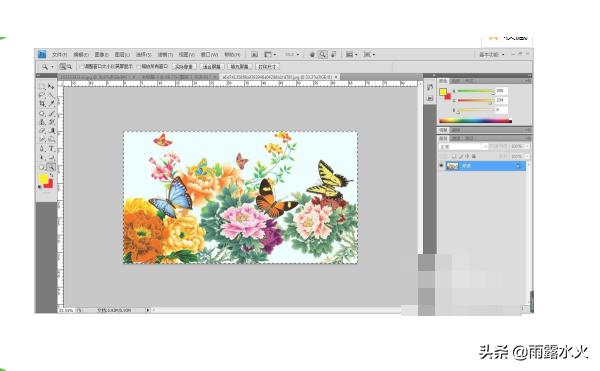
Task: Select the Horizontal Type tool
Action: click(x=51, y=148)
